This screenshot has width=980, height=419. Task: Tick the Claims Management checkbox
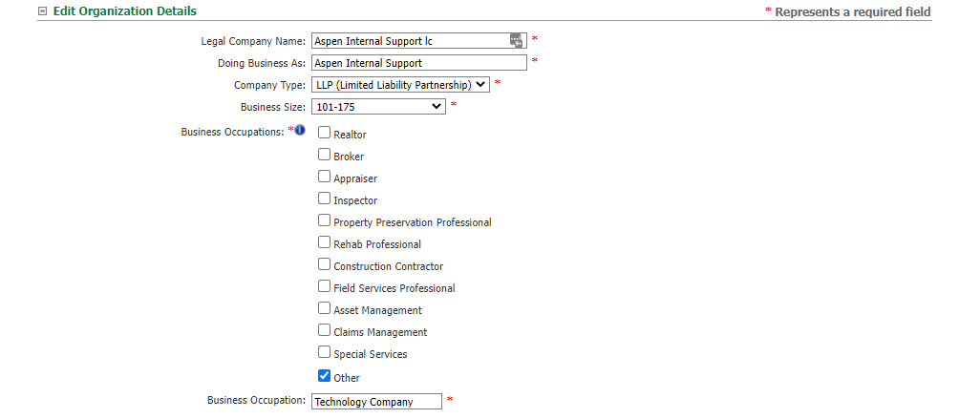point(324,329)
